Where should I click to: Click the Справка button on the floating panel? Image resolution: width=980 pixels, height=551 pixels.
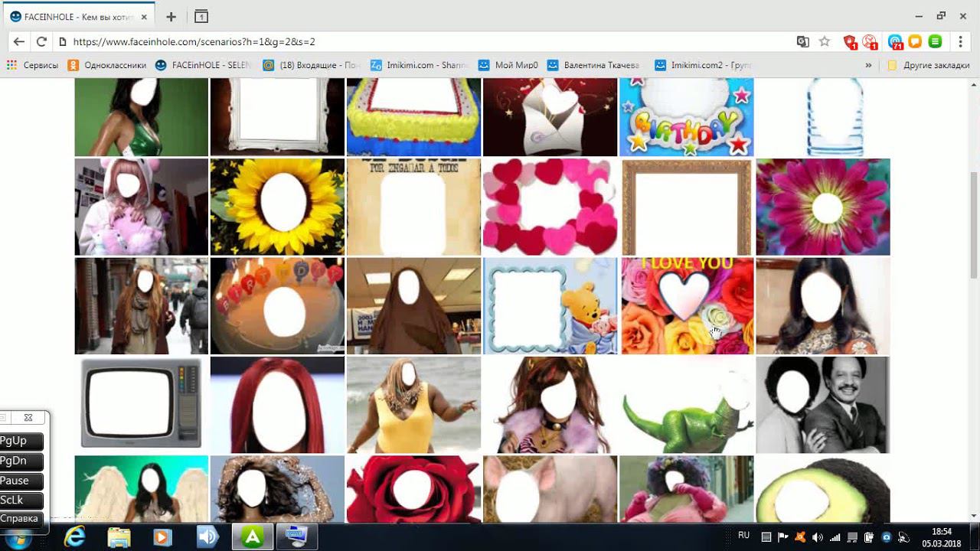click(x=21, y=519)
